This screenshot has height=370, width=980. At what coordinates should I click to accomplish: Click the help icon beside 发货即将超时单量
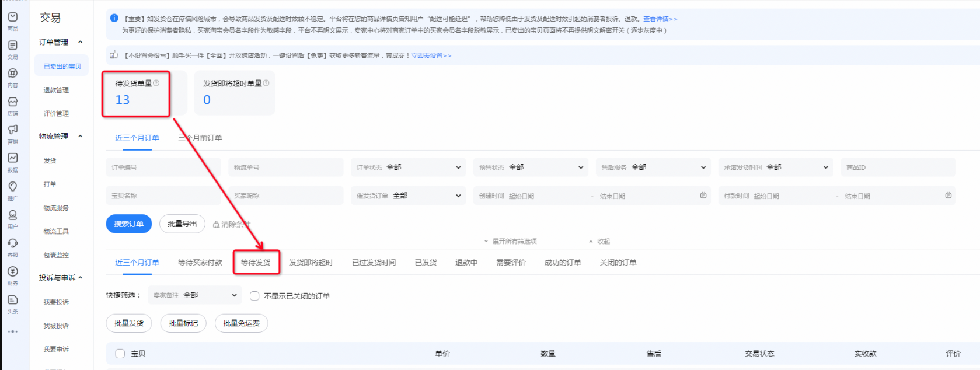(x=266, y=83)
